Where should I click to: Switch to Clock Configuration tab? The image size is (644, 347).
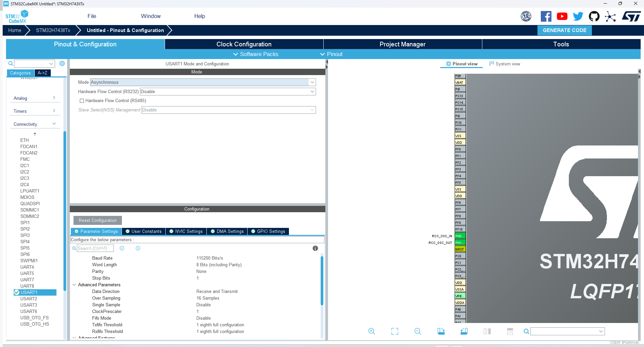pos(244,44)
